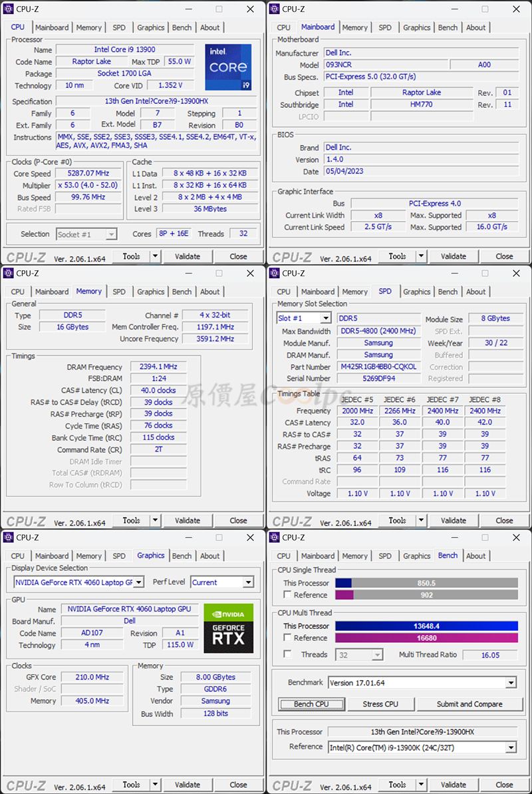Viewport: 532px width, 794px height.
Task: Switch to Memory tab in the Bench tab window
Action: (354, 556)
